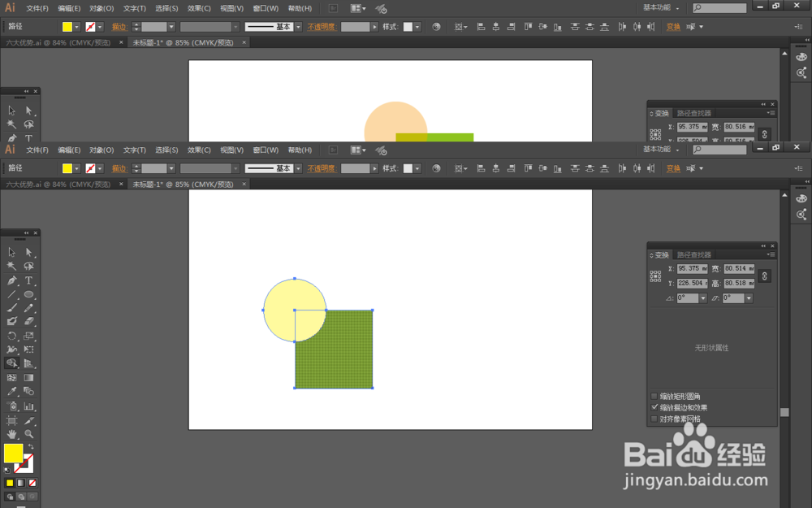Image resolution: width=812 pixels, height=508 pixels.
Task: Tick the 对齐像素网格 checkbox
Action: point(654,419)
